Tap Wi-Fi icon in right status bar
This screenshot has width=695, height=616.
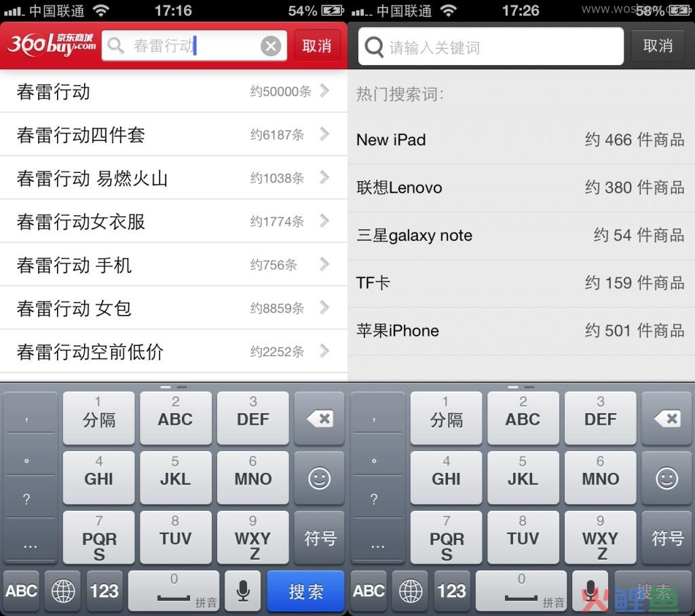coord(449,10)
